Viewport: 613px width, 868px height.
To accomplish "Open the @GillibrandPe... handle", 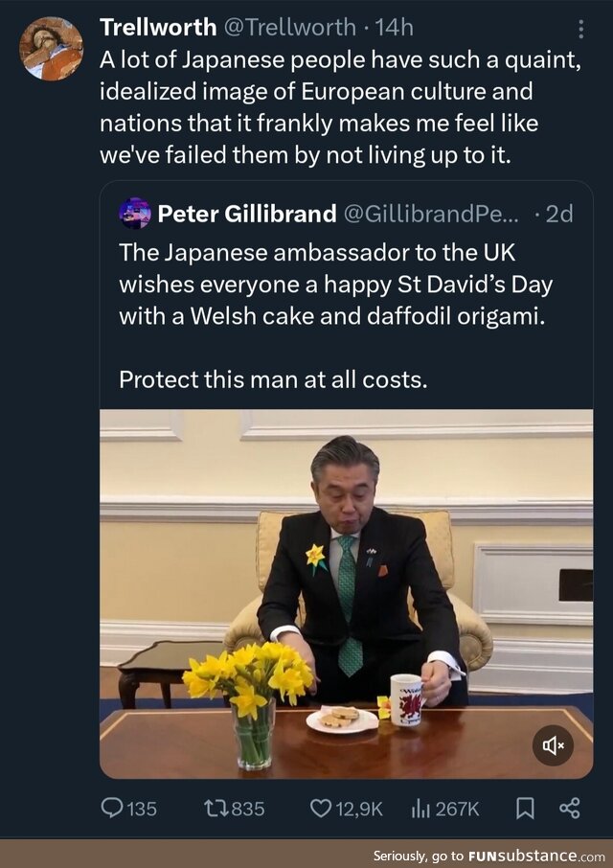I will point(430,214).
